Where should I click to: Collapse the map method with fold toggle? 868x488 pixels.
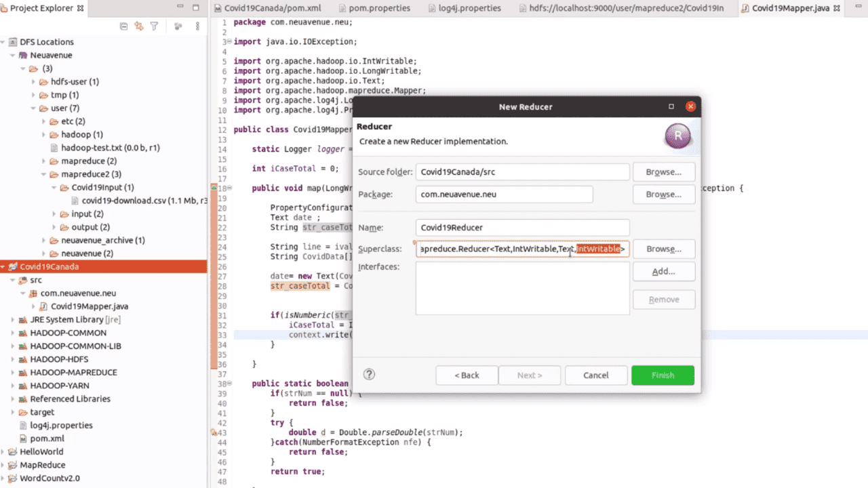click(x=229, y=188)
